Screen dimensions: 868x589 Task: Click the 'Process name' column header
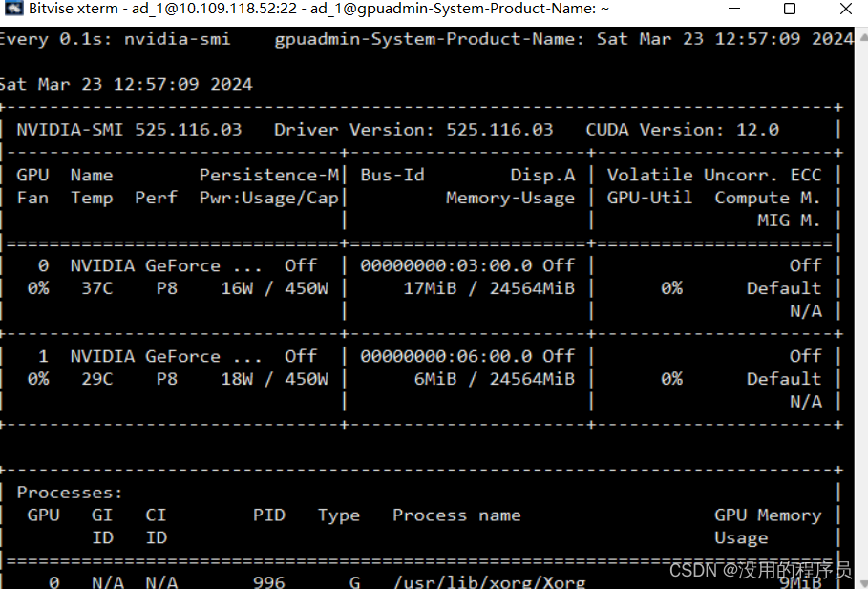click(456, 515)
